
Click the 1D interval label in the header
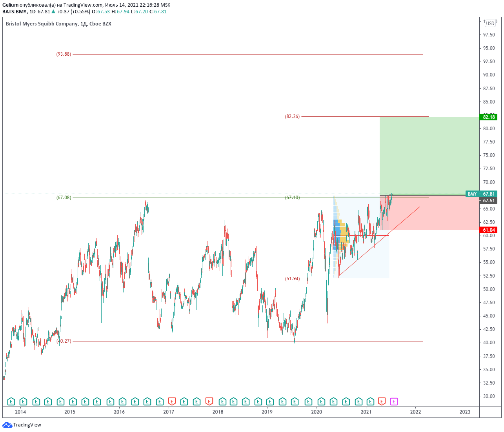33,12
